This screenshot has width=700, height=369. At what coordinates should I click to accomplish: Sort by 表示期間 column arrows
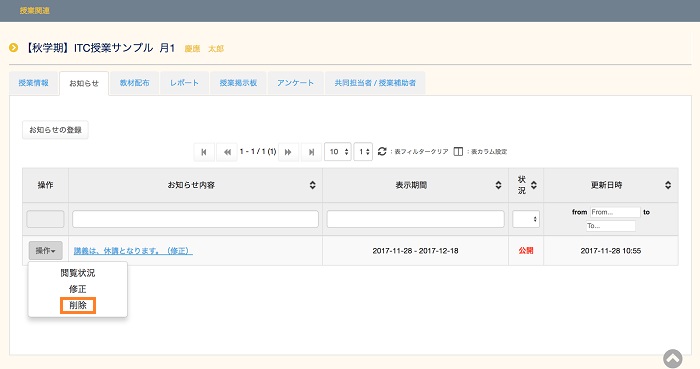498,185
